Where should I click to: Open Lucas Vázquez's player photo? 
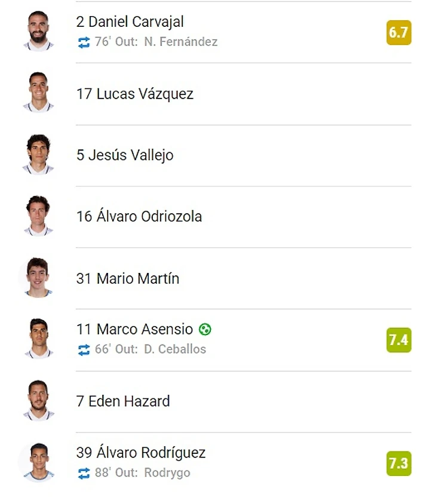tap(38, 93)
